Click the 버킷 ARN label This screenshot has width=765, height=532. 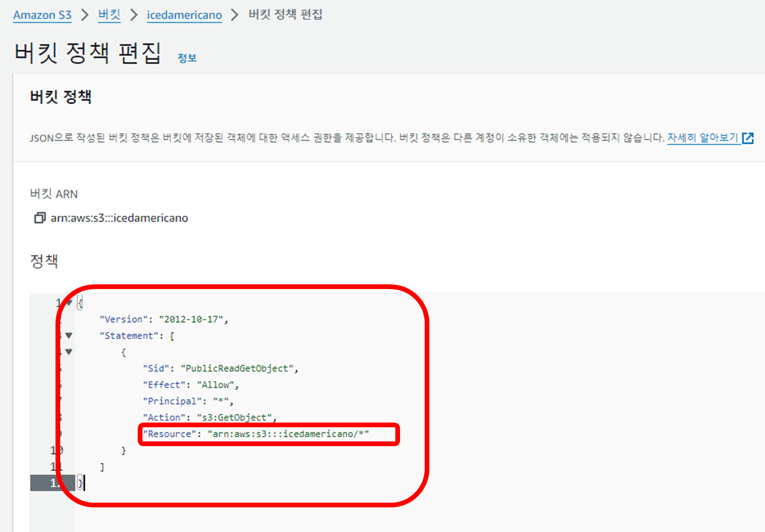click(54, 194)
